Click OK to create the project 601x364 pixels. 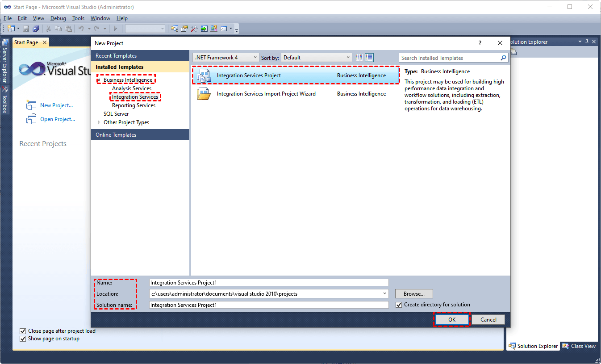tap(452, 319)
